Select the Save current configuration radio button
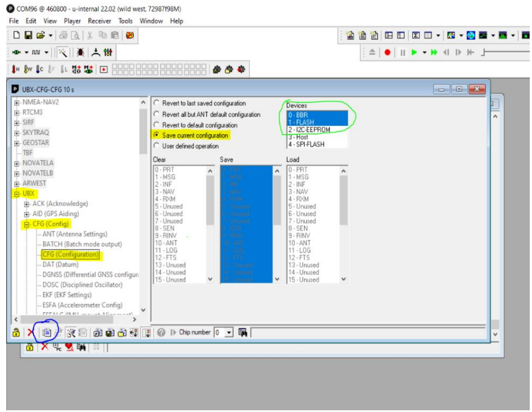This screenshot has height=412, width=532. 157,135
